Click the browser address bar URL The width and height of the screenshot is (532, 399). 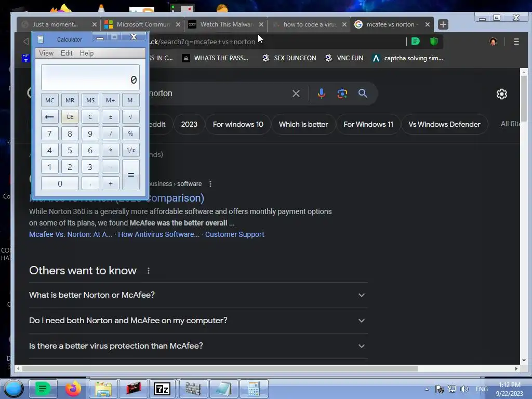coord(203,42)
